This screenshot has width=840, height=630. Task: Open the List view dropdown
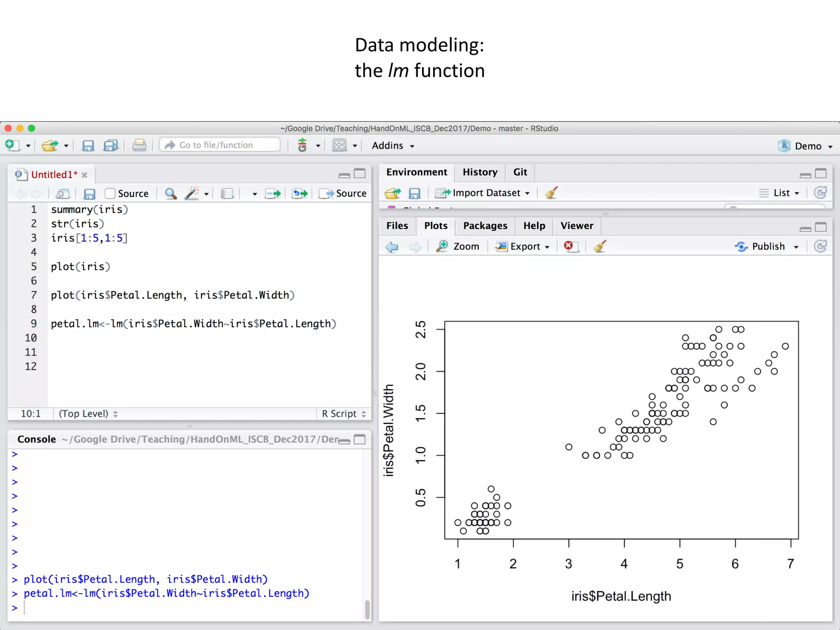coord(779,193)
